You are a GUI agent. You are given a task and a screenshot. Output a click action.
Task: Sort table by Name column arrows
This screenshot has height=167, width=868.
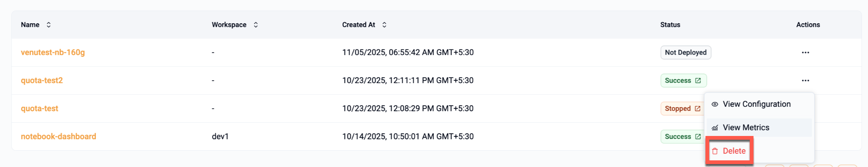coord(48,25)
